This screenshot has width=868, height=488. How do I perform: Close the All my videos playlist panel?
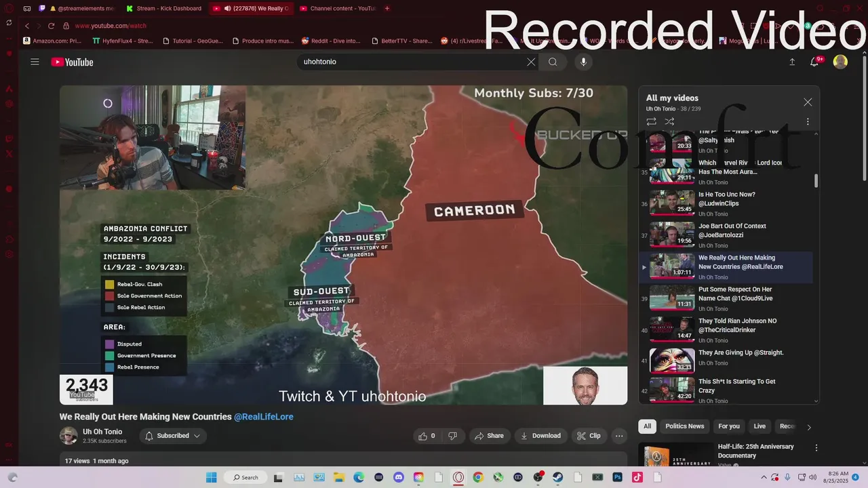[x=808, y=102]
